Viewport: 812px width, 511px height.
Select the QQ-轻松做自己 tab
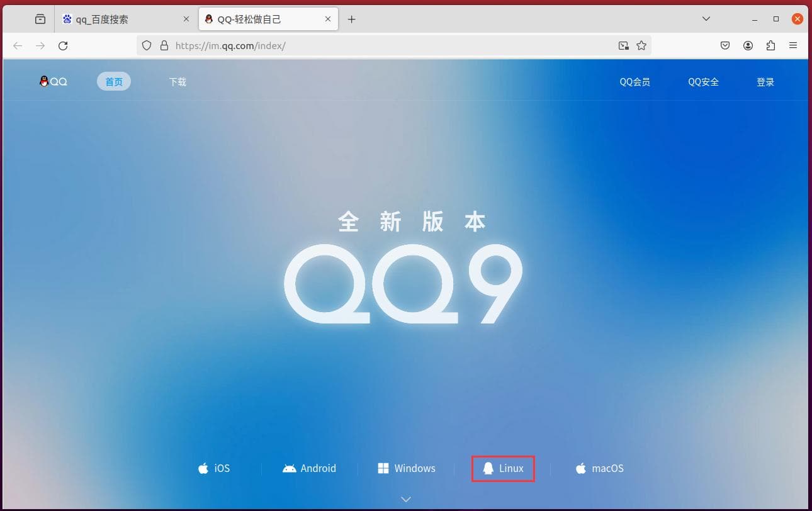(269, 20)
